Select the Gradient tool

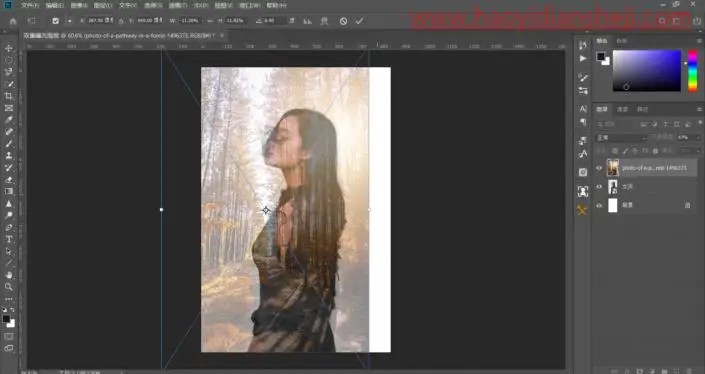(x=9, y=191)
